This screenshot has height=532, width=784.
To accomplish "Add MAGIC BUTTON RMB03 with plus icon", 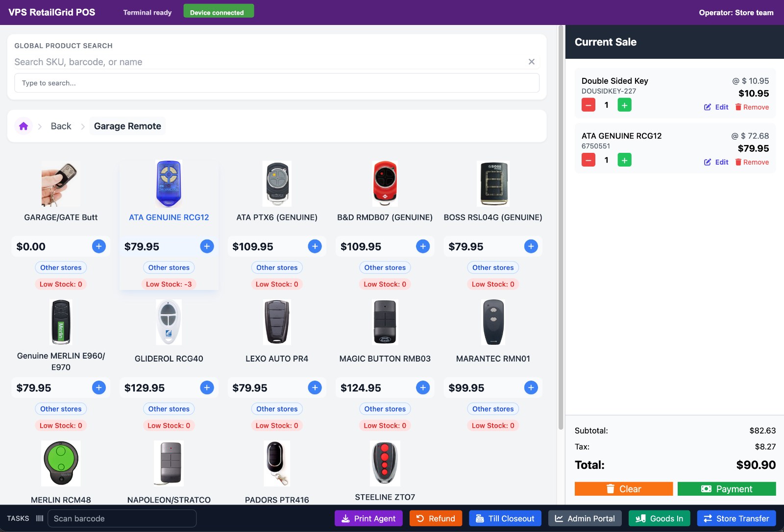I will coord(423,388).
